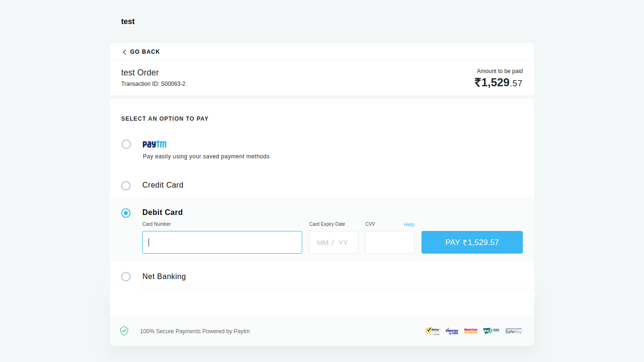Click the GO BACK link
This screenshot has width=644, height=362.
tap(145, 52)
